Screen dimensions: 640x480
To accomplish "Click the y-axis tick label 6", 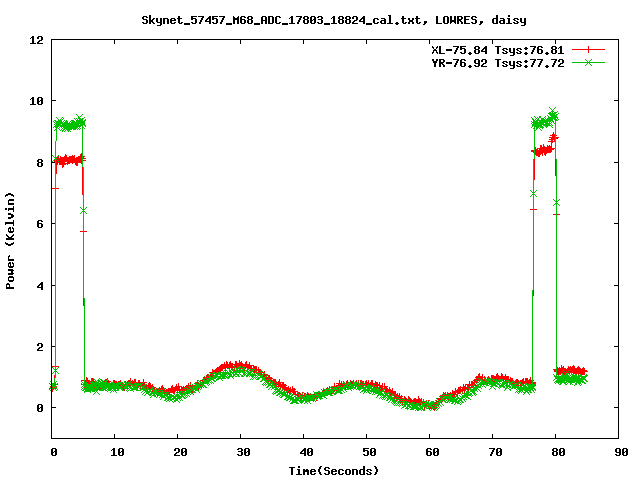I will click(40, 224).
